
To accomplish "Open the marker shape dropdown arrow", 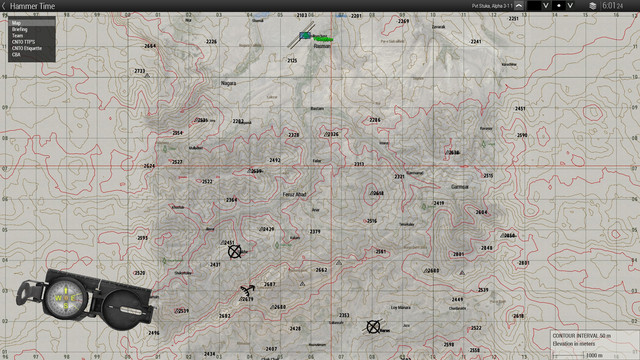I will 570,6.
